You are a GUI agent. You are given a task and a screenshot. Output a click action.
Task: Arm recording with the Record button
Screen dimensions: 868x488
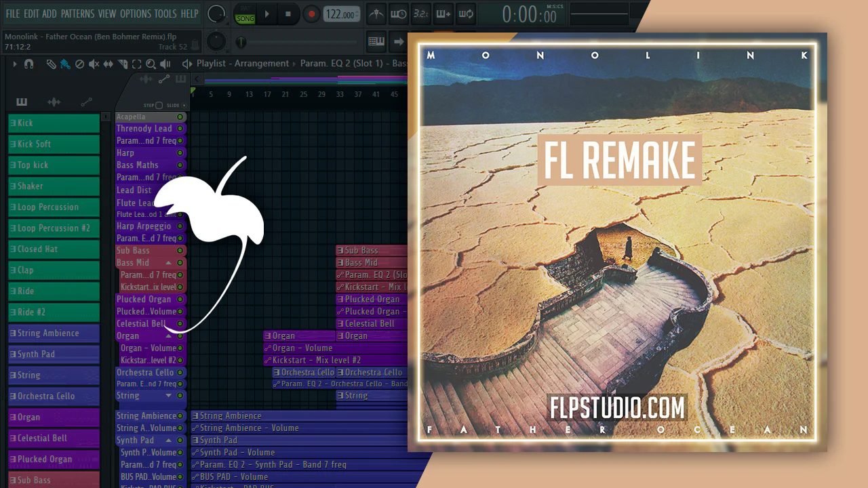(x=311, y=14)
